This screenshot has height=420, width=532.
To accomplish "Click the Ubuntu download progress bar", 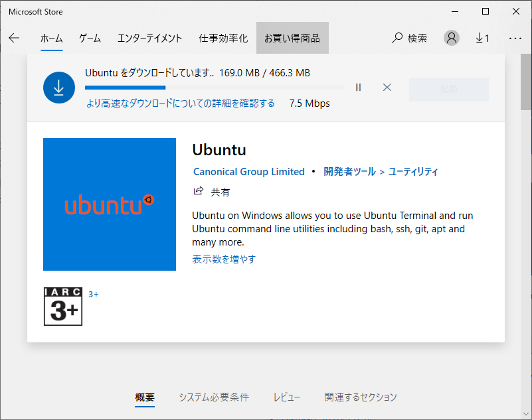I will [x=214, y=88].
